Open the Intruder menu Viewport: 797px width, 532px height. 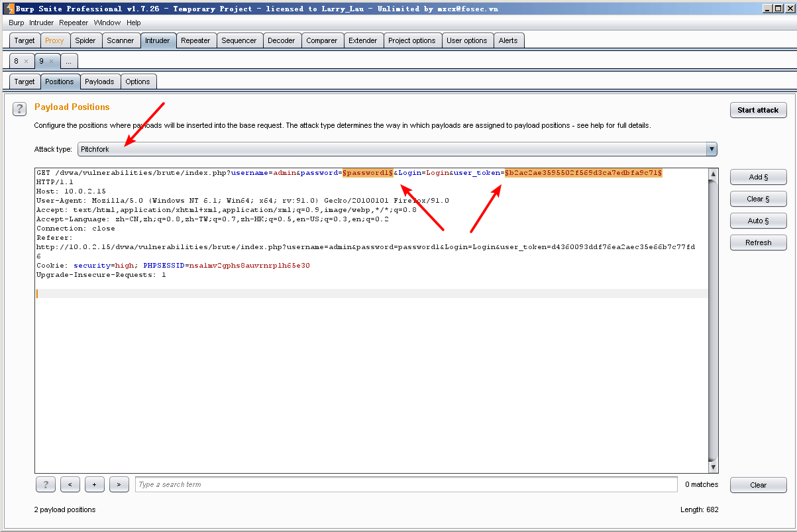(x=41, y=23)
